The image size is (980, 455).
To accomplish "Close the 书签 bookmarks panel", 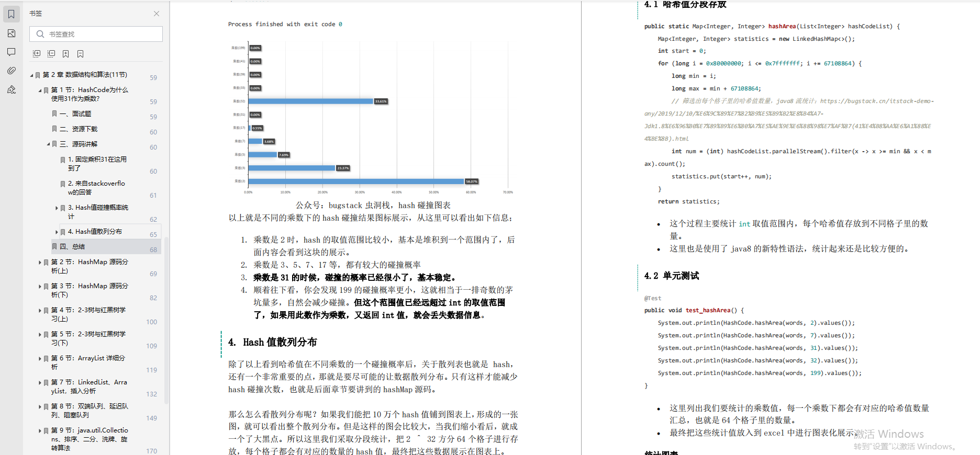I will point(157,14).
